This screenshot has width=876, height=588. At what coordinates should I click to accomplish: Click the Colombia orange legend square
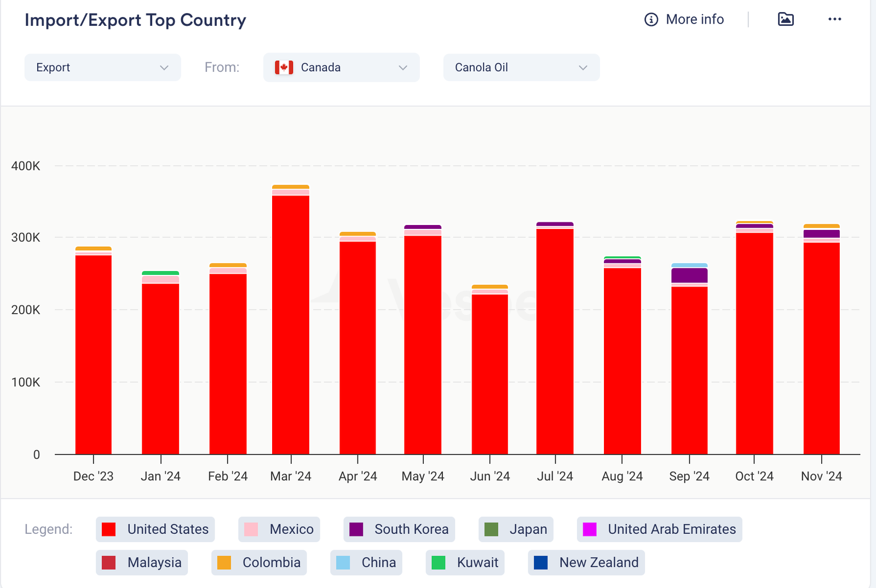point(224,563)
